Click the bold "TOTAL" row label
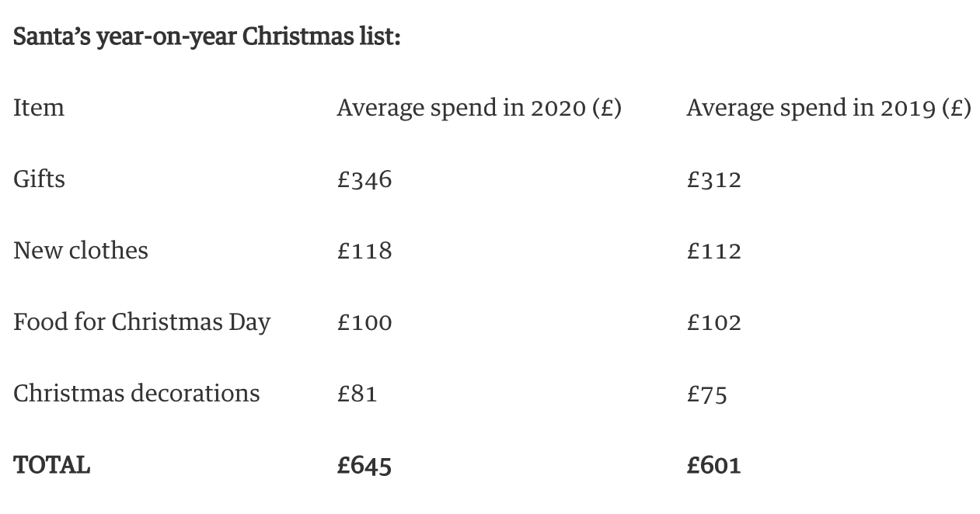This screenshot has height=514, width=980. (x=52, y=465)
